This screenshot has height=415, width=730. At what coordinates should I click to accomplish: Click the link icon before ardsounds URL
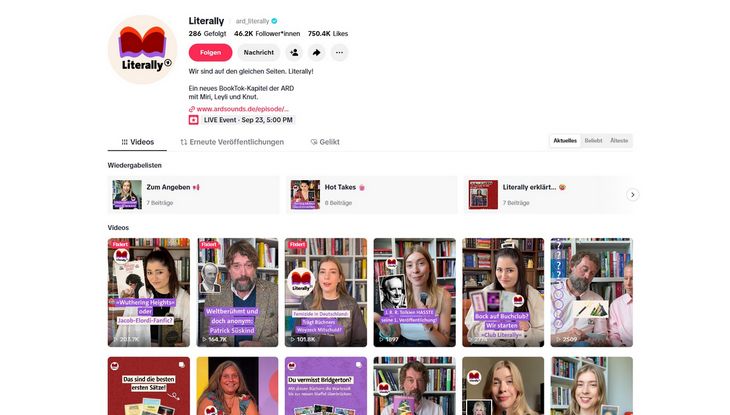coord(191,109)
